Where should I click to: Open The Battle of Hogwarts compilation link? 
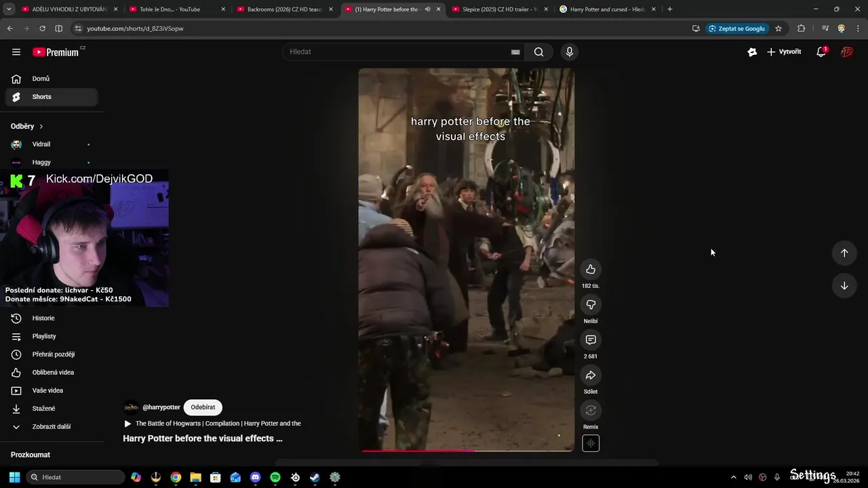pos(212,424)
